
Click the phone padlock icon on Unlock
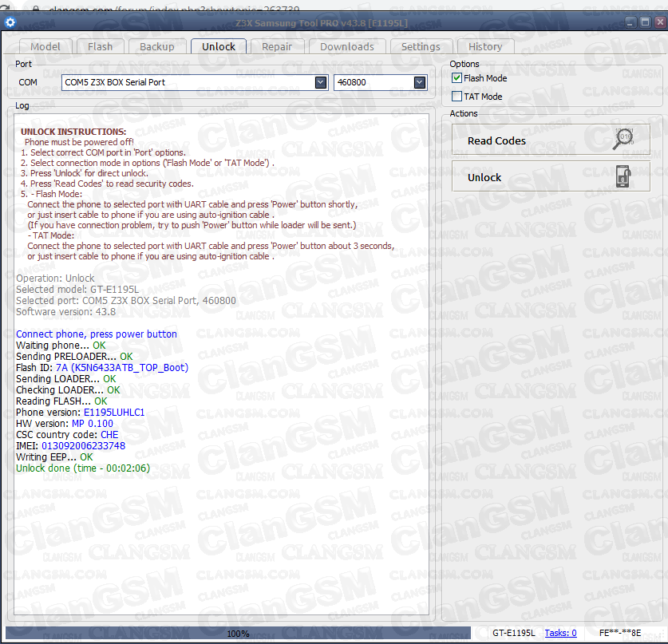pyautogui.click(x=623, y=176)
